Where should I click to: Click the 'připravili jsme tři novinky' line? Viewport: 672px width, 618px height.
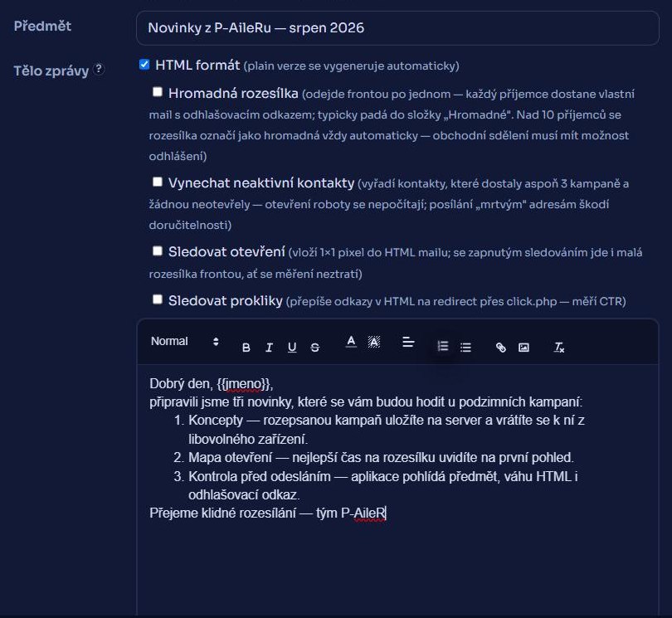click(x=366, y=402)
